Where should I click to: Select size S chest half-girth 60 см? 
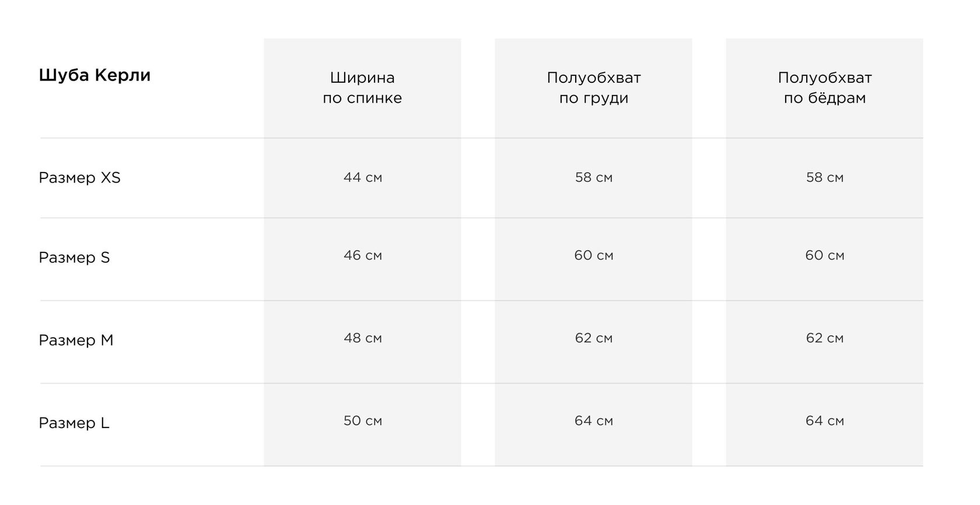tap(593, 255)
